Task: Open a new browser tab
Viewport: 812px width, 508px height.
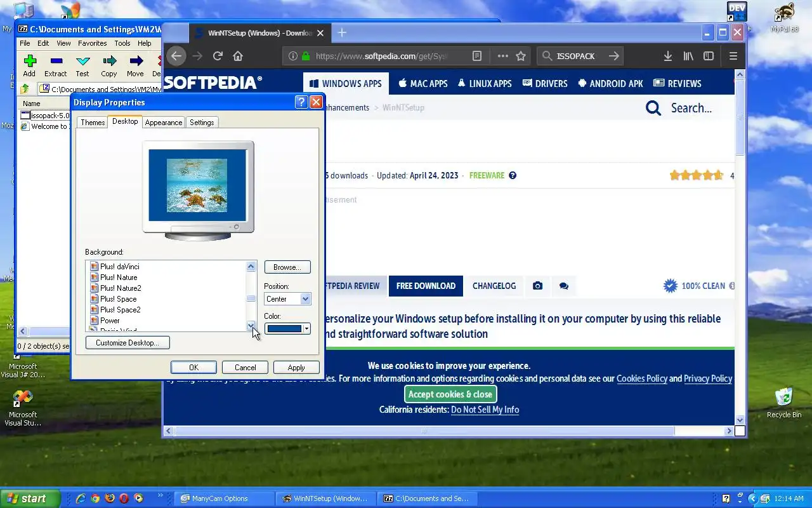Action: click(342, 32)
